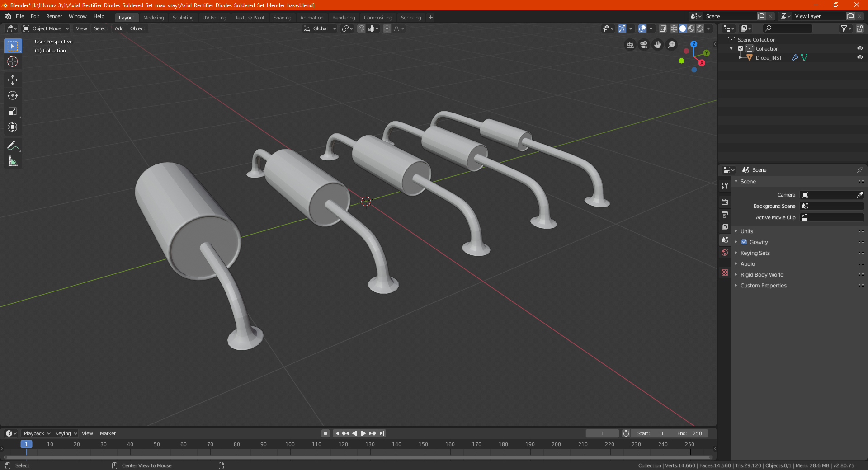868x470 pixels.
Task: Activate the Rotate tool
Action: click(x=13, y=96)
